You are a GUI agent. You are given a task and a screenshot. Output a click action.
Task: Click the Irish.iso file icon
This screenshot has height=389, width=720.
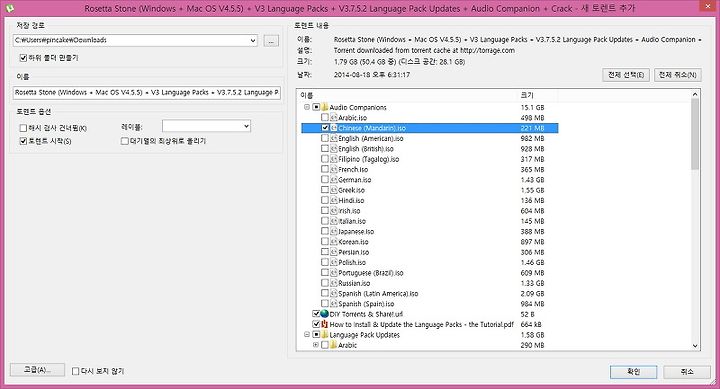[334, 211]
